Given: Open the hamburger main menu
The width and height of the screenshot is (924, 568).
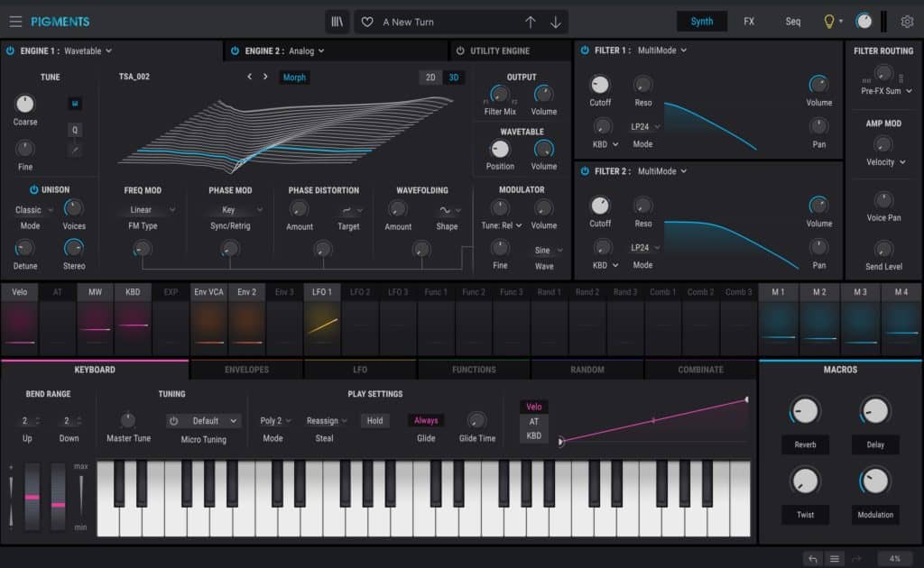Looking at the screenshot, I should pyautogui.click(x=15, y=22).
